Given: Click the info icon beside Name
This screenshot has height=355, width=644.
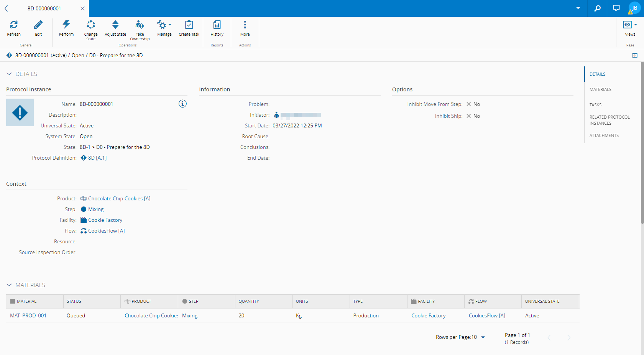Looking at the screenshot, I should click(x=182, y=104).
